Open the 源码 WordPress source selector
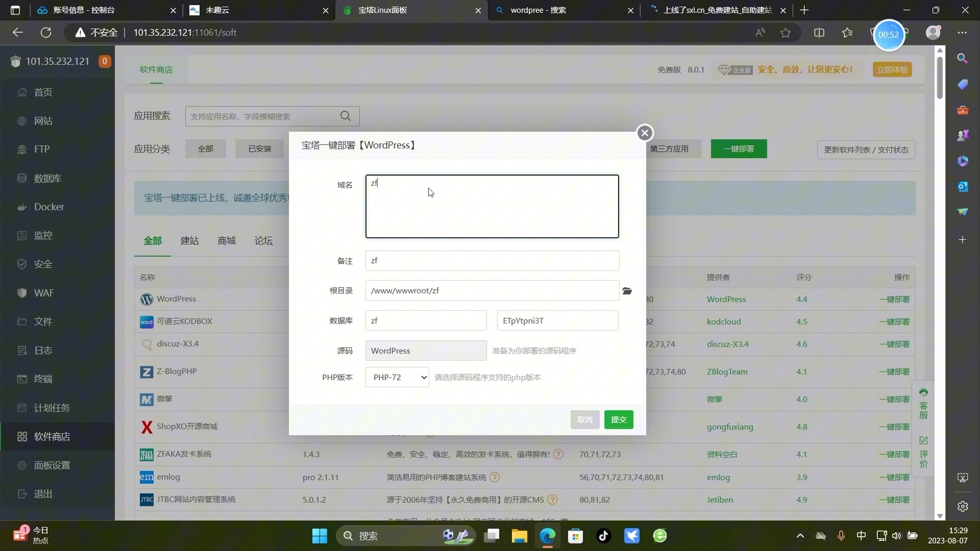Screen dimensions: 980x551 [x=426, y=350]
